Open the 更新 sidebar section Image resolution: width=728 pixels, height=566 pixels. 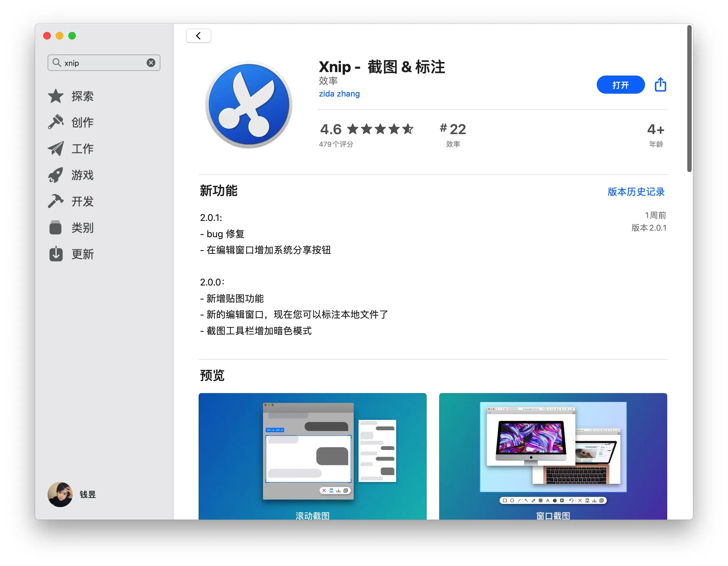pos(82,254)
